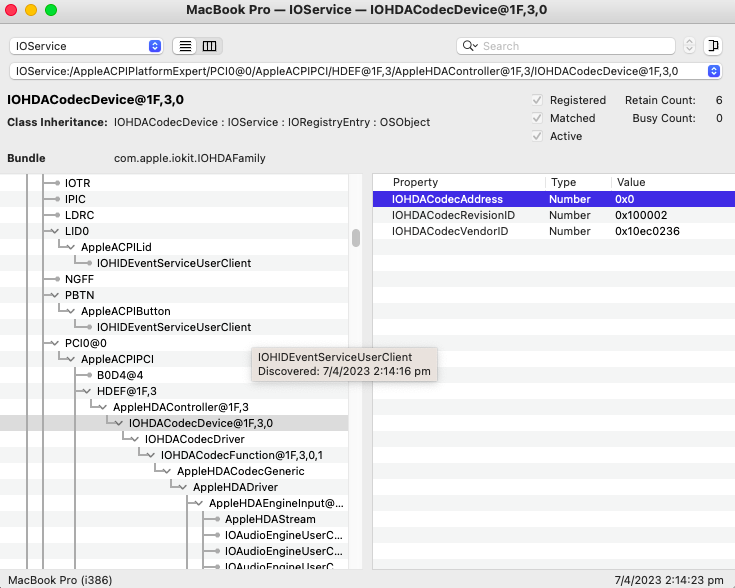
Task: Collapse the HDEF@1F,3 node
Action: tap(86, 391)
